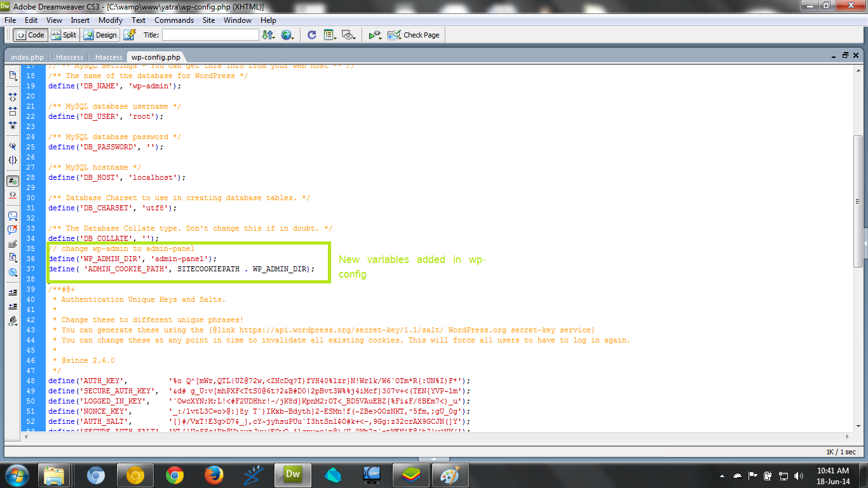
Task: Click the Check Page button
Action: click(414, 35)
